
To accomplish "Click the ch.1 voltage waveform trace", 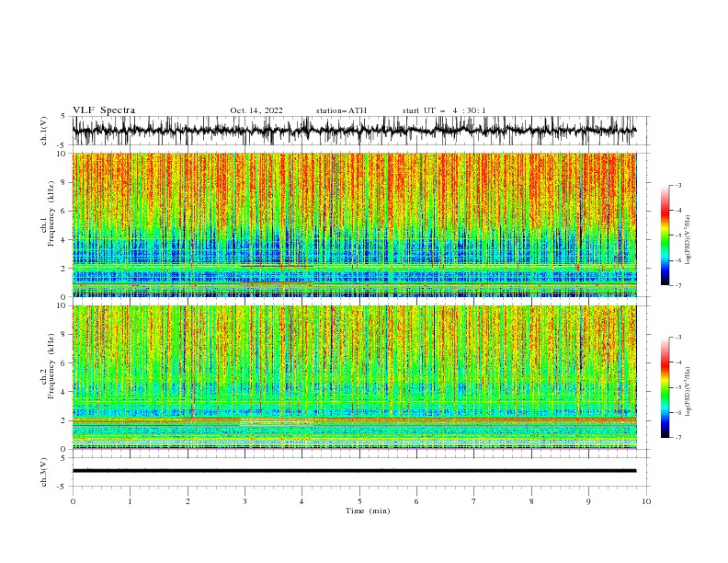I will [x=354, y=131].
